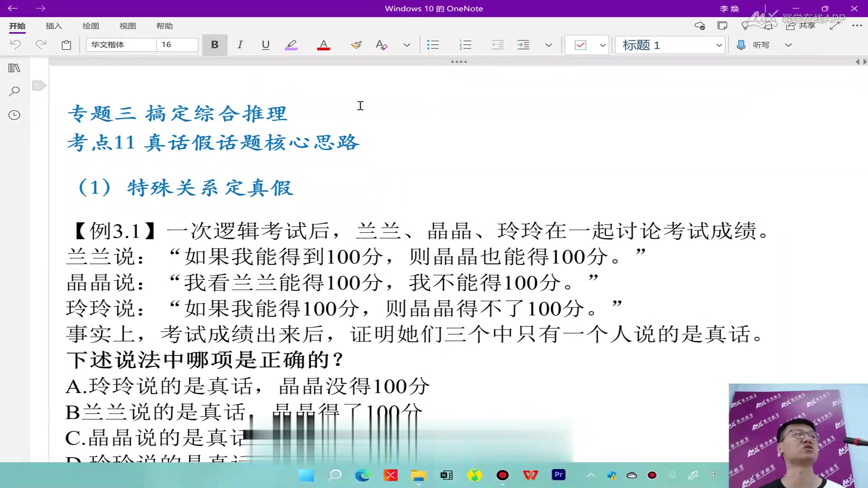Image resolution: width=868 pixels, height=488 pixels.
Task: Click the 共享 share button
Action: click(801, 26)
